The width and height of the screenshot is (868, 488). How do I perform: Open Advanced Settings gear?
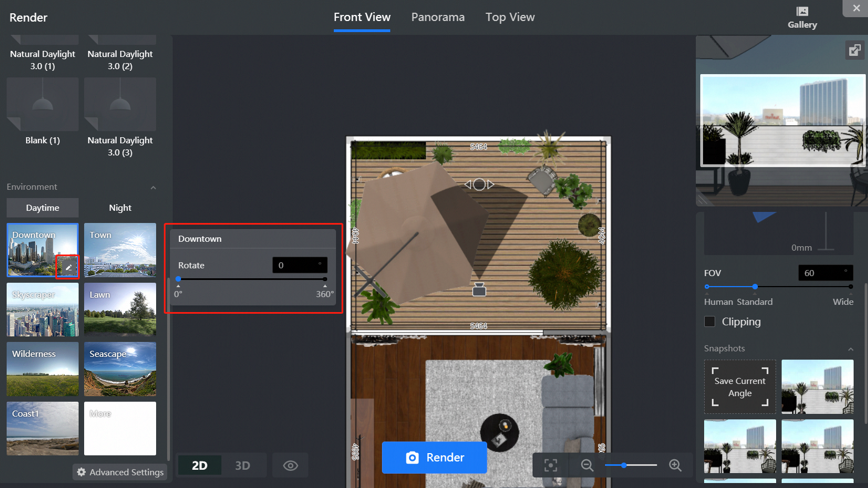(120, 472)
